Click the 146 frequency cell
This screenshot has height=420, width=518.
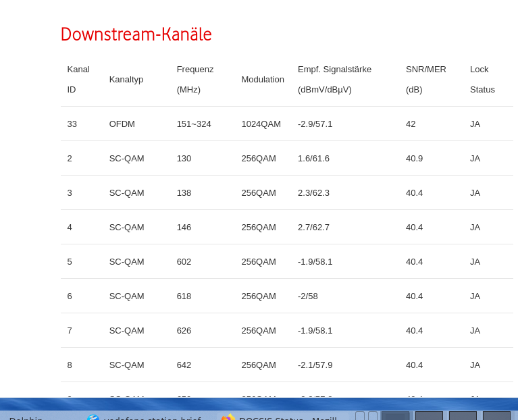pyautogui.click(x=184, y=228)
